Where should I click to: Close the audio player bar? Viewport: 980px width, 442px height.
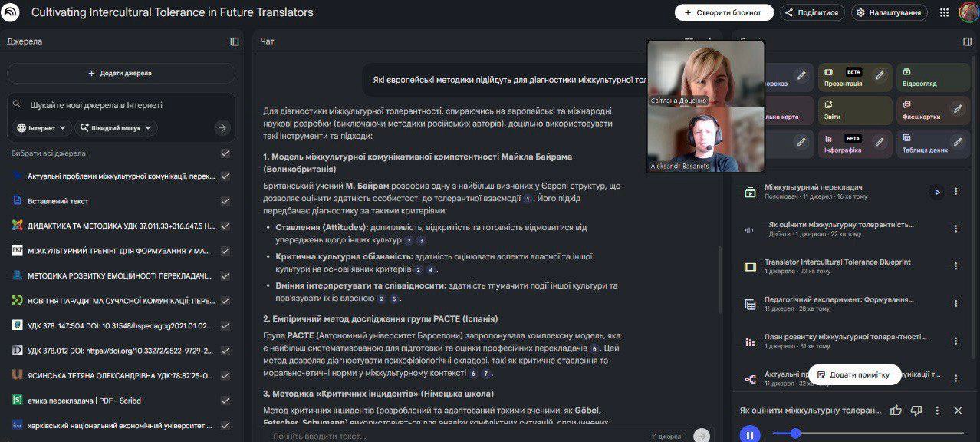(x=958, y=411)
